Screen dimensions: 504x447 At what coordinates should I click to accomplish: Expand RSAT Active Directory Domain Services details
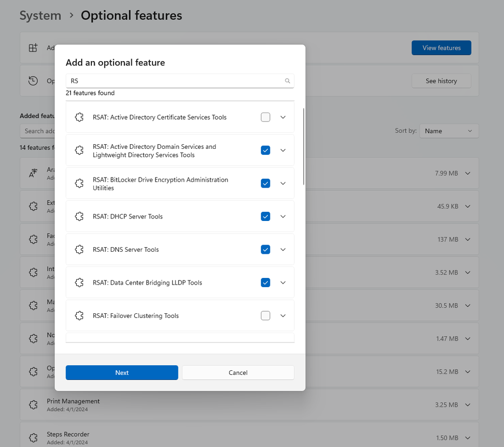tap(283, 150)
